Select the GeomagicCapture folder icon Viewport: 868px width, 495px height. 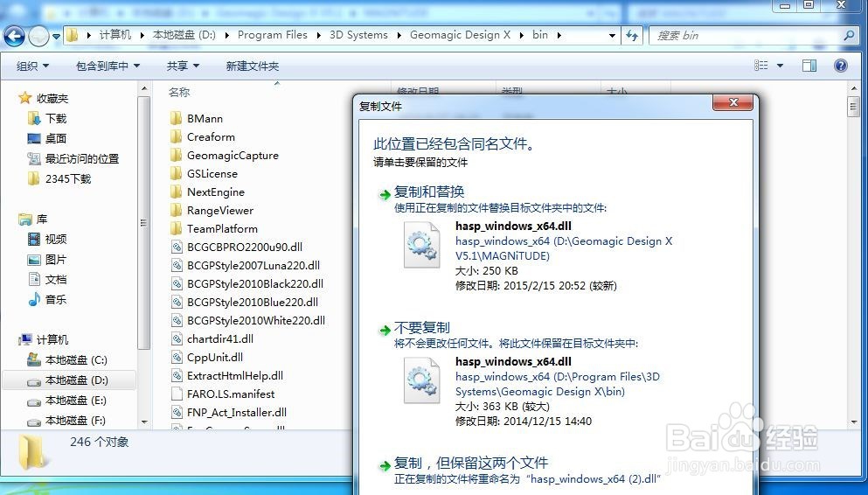pos(176,155)
